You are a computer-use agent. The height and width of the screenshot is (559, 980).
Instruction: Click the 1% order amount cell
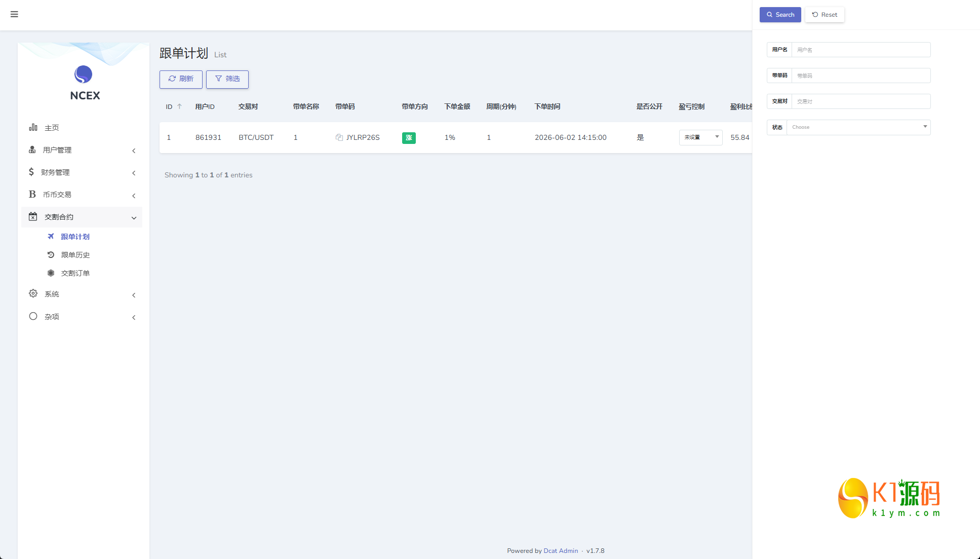click(450, 137)
